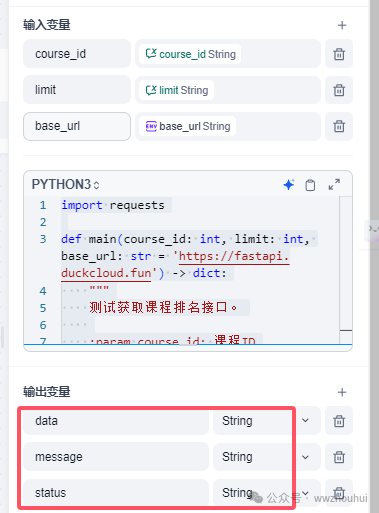Screen dimensions: 379x513
Task: Edit the status output variable name
Action: coord(116,493)
